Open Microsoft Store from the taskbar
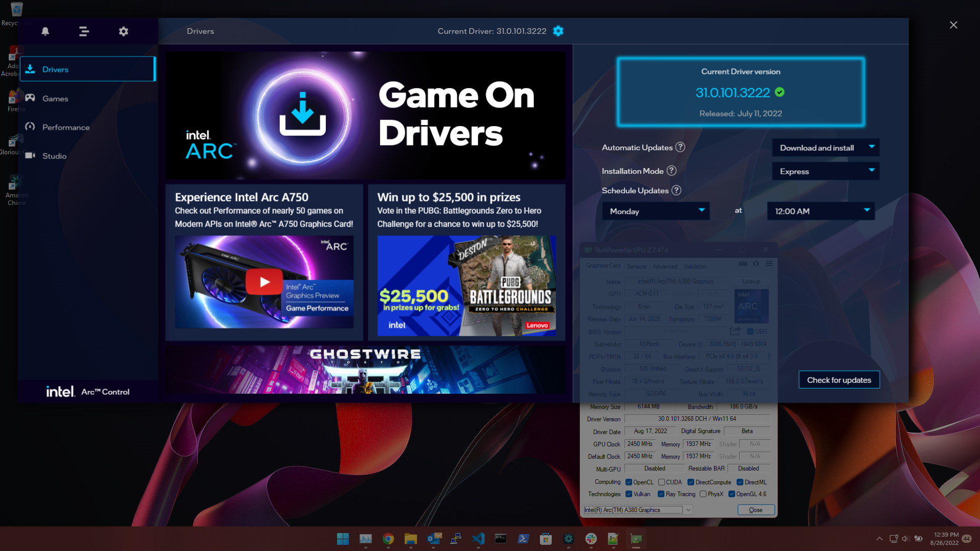This screenshot has width=980, height=551. [546, 539]
